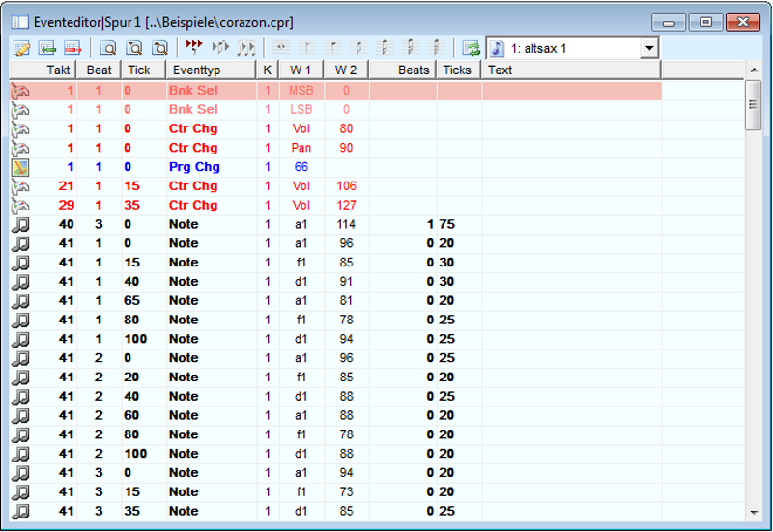Screen dimensions: 773x532
Task: Select the thirty-second note length icon
Action: click(410, 47)
